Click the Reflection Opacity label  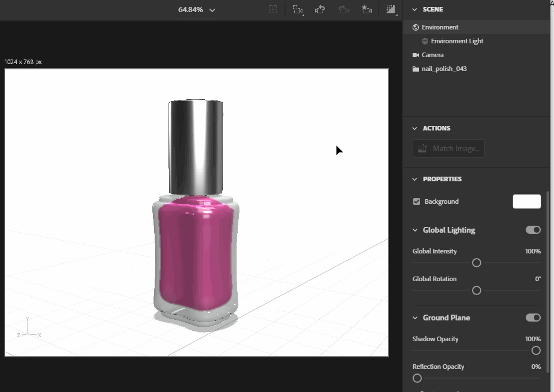[438, 367]
